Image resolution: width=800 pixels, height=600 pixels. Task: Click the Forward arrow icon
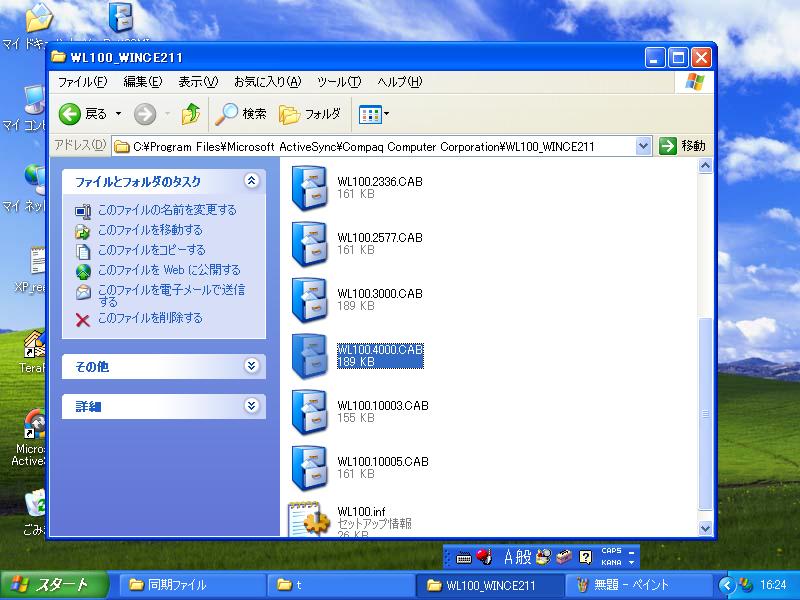(x=145, y=114)
